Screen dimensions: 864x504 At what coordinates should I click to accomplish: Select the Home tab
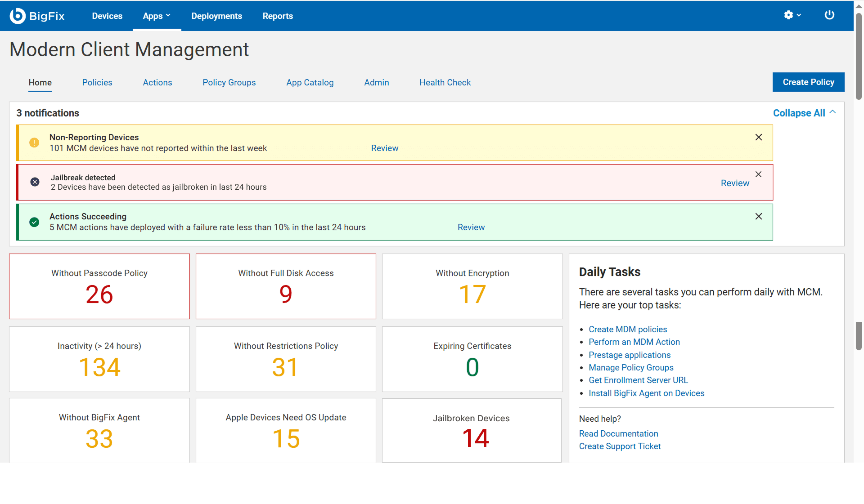tap(40, 83)
